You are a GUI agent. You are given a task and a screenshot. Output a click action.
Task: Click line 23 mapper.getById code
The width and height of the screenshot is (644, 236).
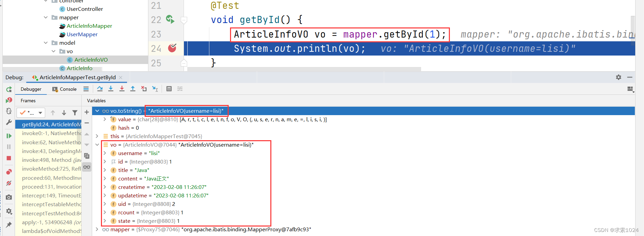point(340,34)
